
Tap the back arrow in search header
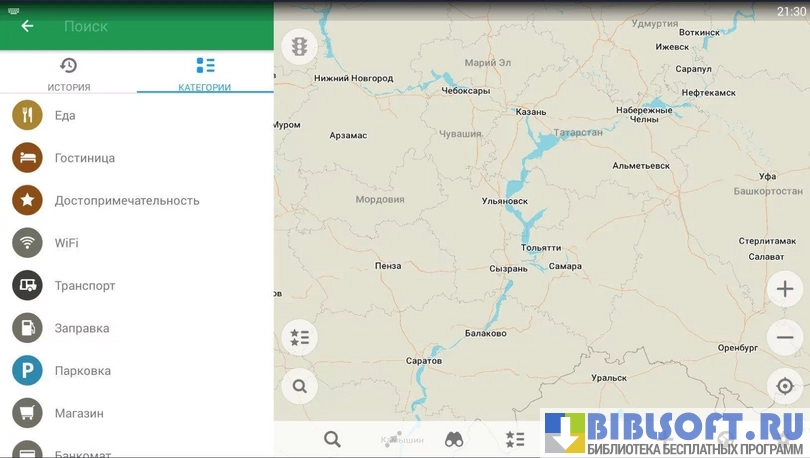coord(27,26)
